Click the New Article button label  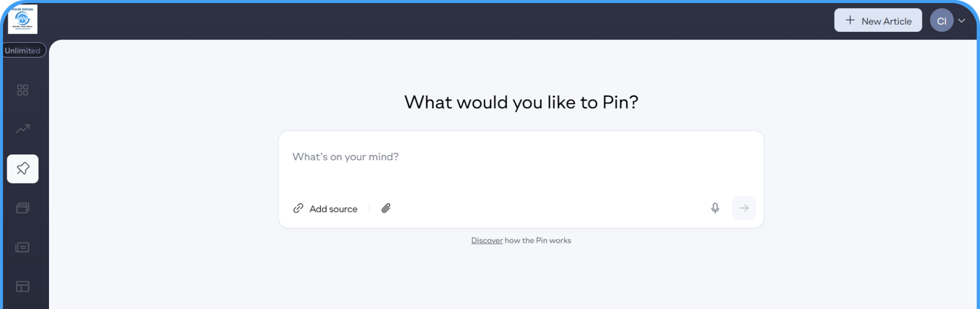point(886,21)
